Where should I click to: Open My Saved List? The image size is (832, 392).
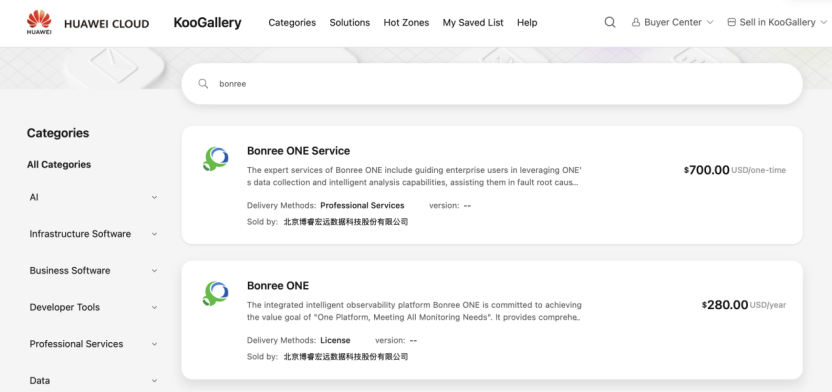[473, 23]
